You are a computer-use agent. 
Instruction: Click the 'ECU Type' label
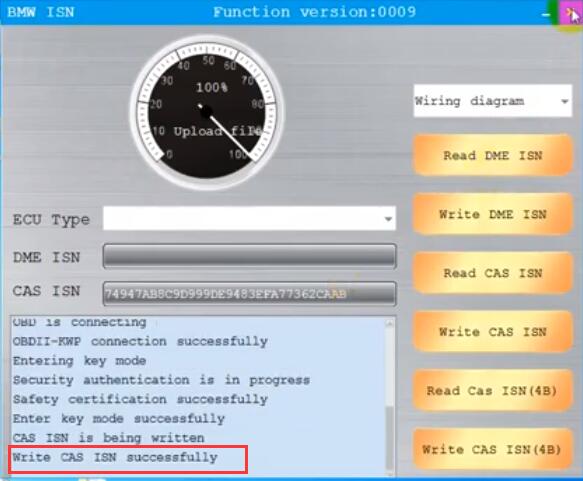pos(51,220)
